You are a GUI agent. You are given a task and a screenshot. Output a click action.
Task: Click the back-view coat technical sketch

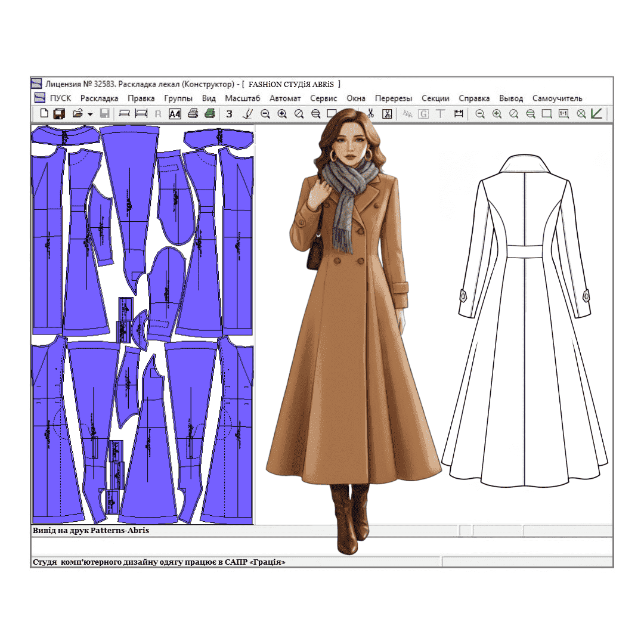pyautogui.click(x=524, y=316)
